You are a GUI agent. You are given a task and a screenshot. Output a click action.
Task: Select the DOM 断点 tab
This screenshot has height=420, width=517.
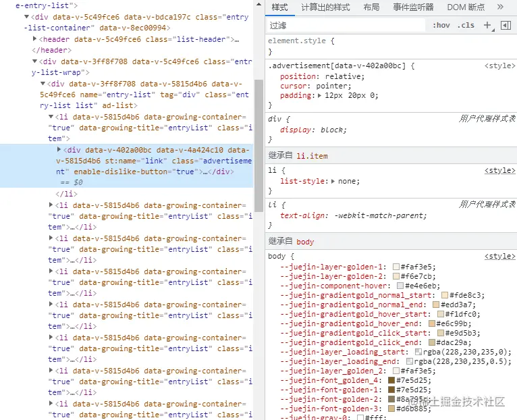click(466, 7)
